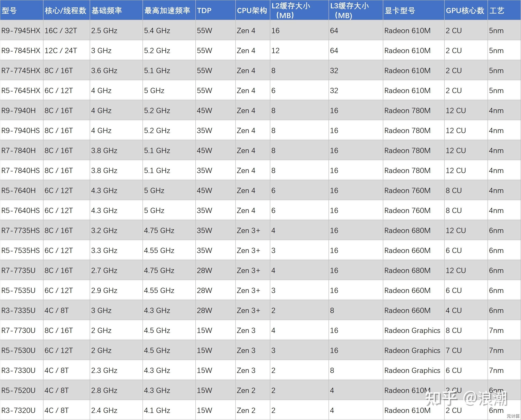Click the Zen 2 cell for R5-7520U

click(x=246, y=390)
